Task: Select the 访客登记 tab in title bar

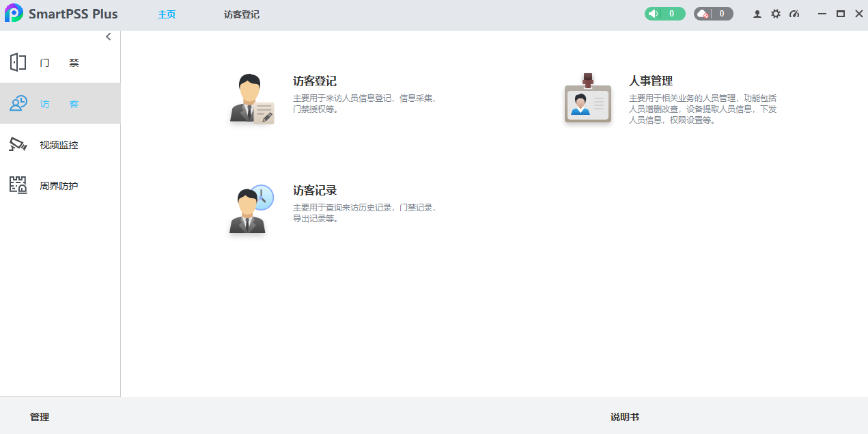Action: (x=241, y=13)
